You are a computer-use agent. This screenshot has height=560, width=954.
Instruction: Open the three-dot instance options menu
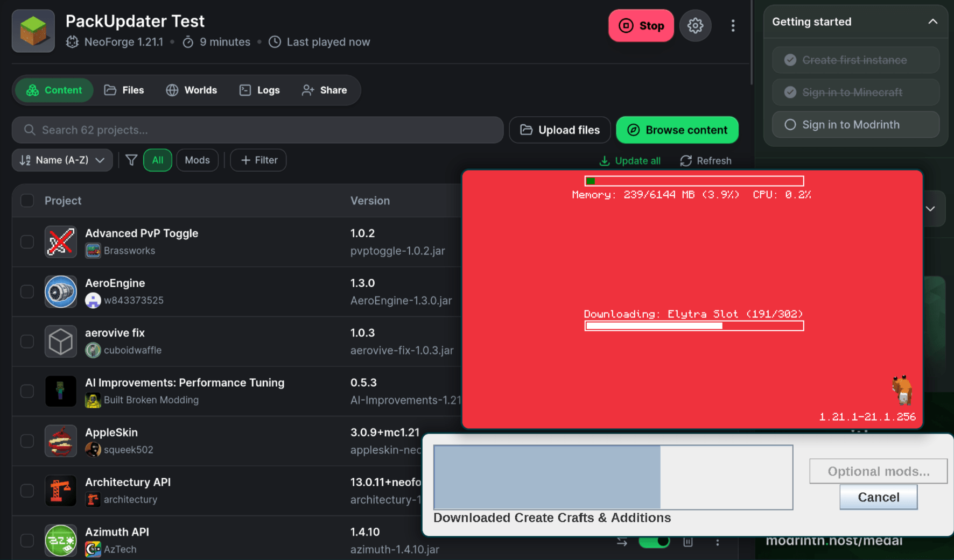pos(733,25)
